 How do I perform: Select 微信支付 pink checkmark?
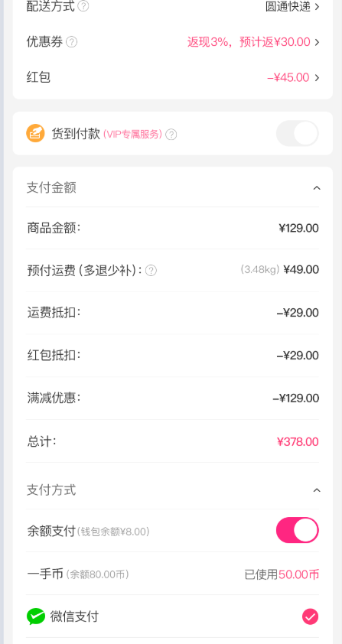tap(311, 616)
